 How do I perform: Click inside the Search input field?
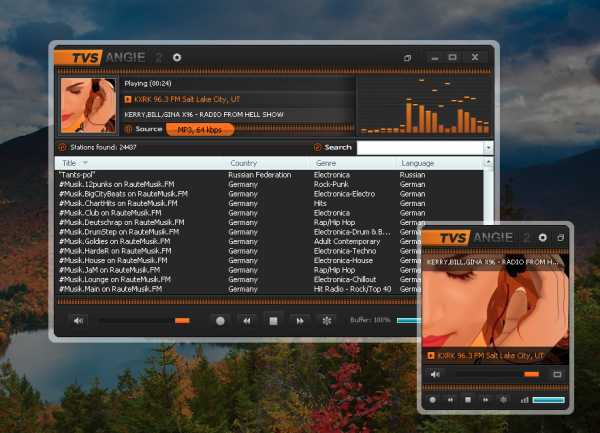(420, 148)
